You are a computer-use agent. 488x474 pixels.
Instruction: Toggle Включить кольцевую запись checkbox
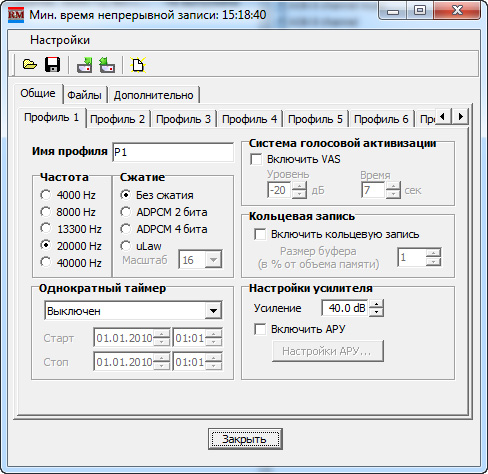pos(260,234)
